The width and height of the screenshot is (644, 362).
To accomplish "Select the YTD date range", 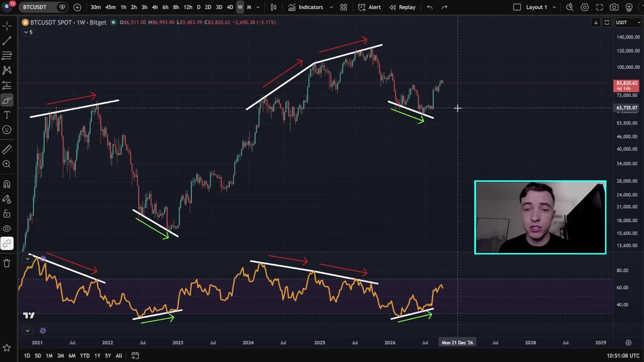I will (x=85, y=356).
